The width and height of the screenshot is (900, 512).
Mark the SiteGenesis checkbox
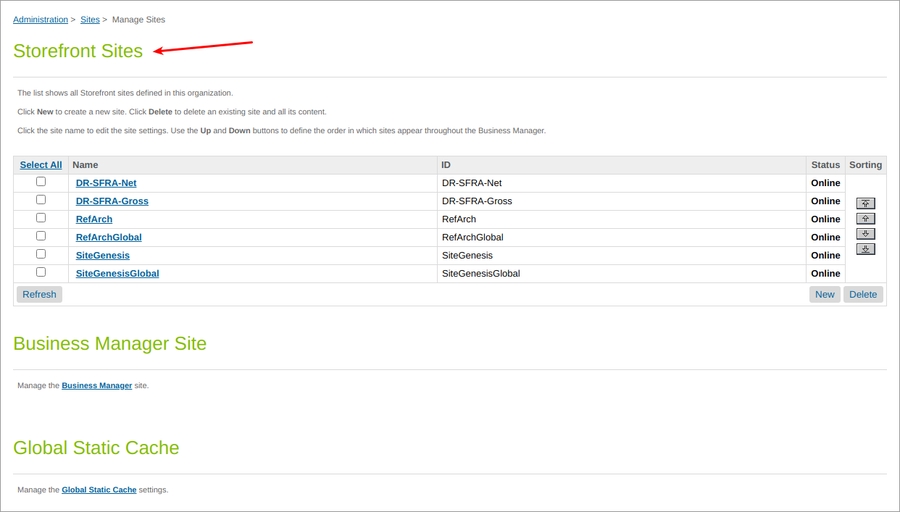41,254
